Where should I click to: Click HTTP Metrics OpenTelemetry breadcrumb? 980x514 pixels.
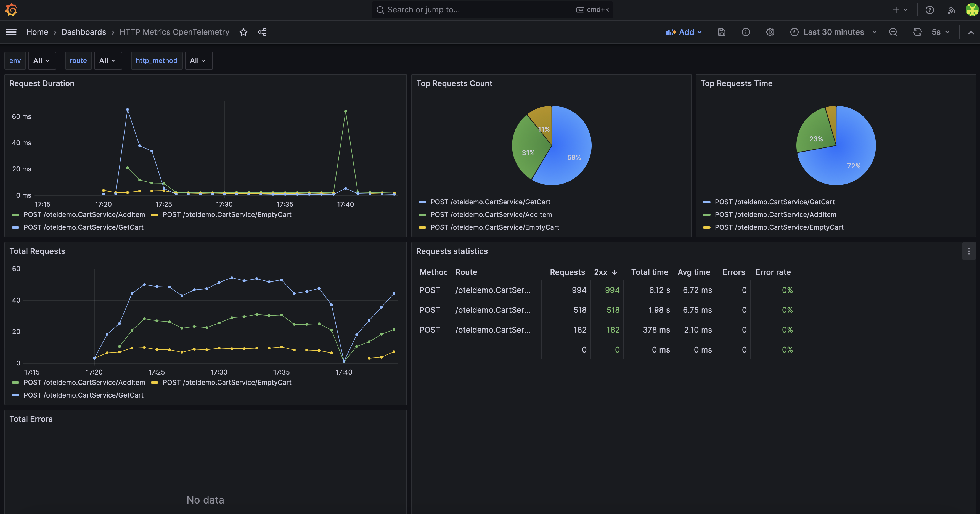point(174,32)
